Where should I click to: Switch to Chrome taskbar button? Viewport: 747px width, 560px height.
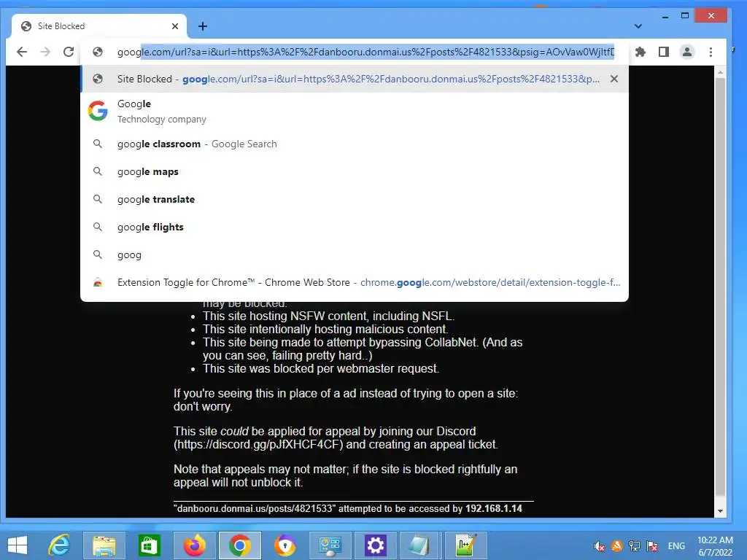[x=239, y=545]
